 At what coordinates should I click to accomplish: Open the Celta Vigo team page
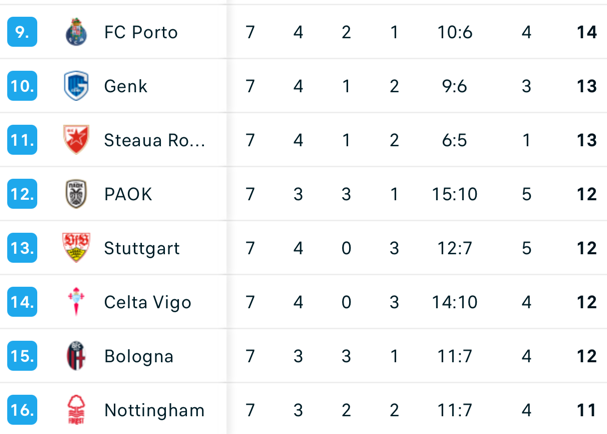coord(147,302)
